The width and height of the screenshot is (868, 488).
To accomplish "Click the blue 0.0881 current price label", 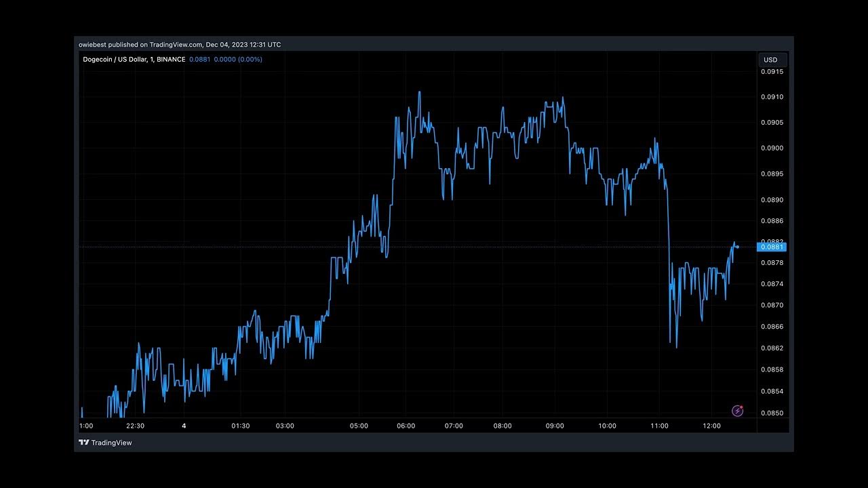I will (x=772, y=247).
